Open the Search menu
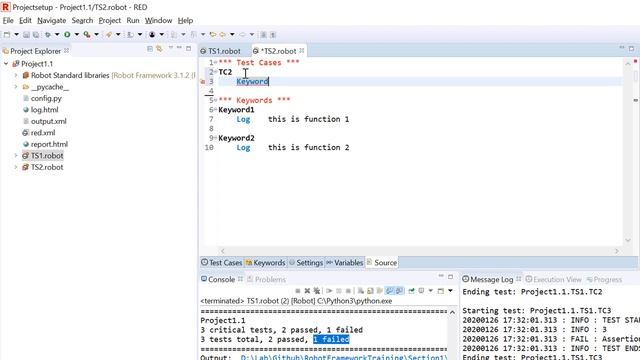Screen dimensions: 640x360 pyautogui.click(x=82, y=20)
